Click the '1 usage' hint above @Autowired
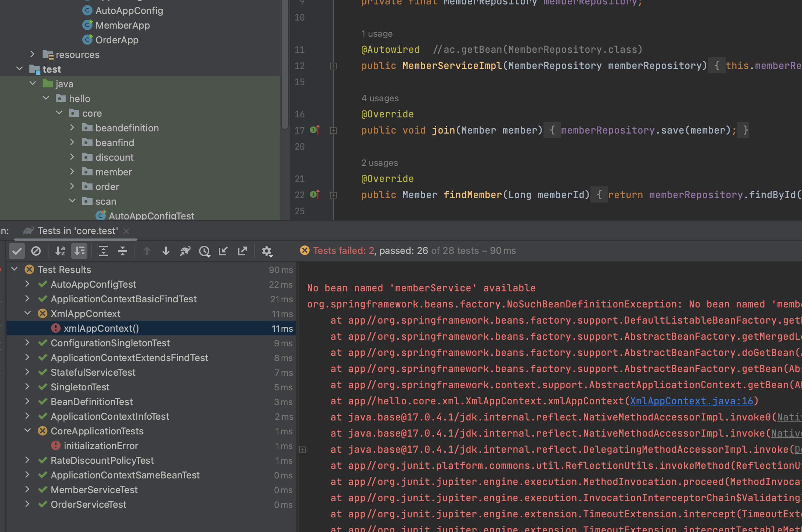The width and height of the screenshot is (802, 532). click(377, 34)
